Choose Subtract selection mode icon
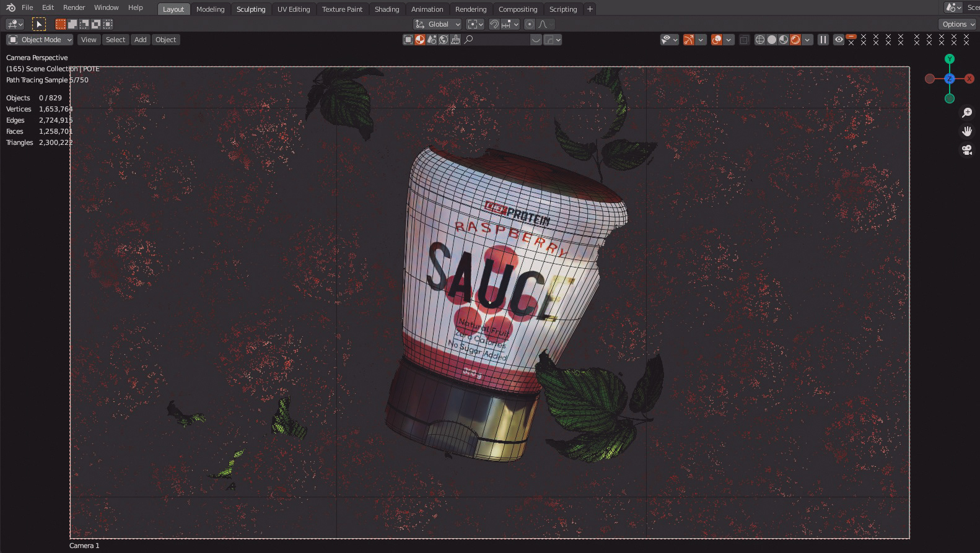The image size is (980, 553). pyautogui.click(x=84, y=24)
